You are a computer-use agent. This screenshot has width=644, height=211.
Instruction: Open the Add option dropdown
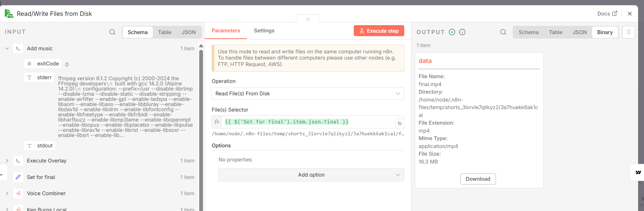click(x=311, y=175)
